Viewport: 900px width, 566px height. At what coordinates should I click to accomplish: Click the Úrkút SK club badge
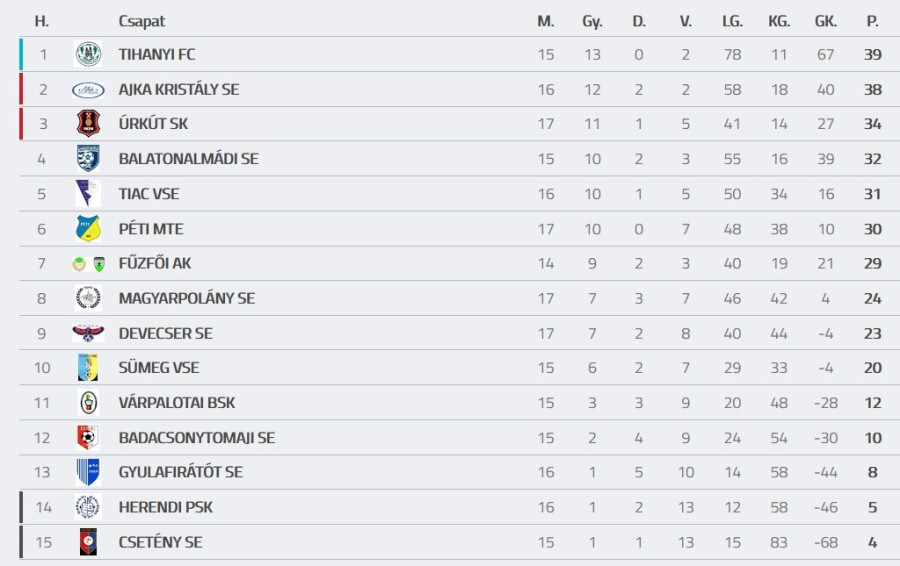[88, 124]
